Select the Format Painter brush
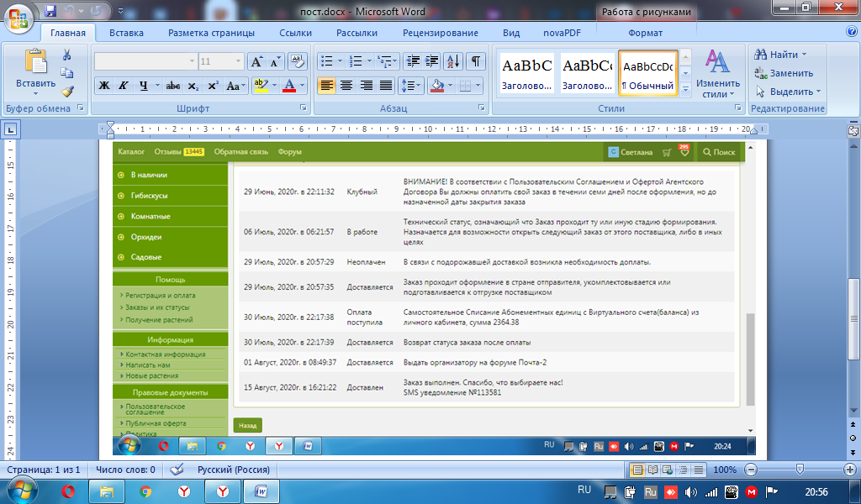This screenshot has height=504, width=861. click(67, 92)
